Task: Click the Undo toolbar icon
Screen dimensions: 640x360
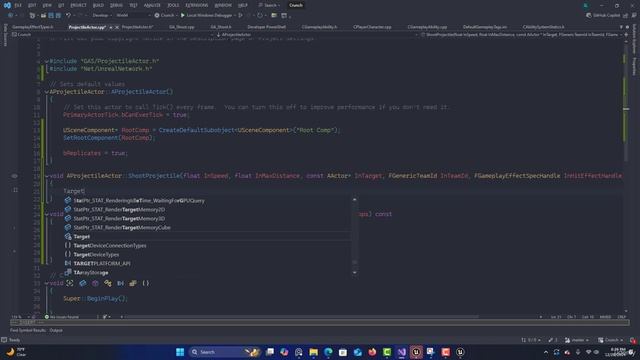Action: pyautogui.click(x=68, y=15)
